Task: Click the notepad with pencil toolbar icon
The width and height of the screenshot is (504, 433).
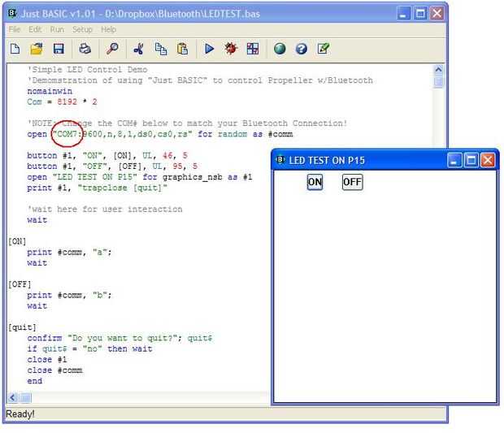Action: pos(323,49)
